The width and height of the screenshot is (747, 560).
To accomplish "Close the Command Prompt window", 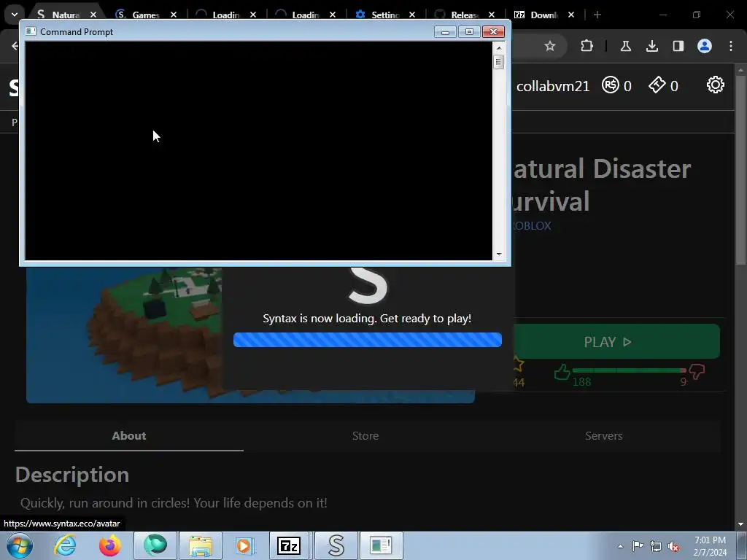I will [493, 32].
